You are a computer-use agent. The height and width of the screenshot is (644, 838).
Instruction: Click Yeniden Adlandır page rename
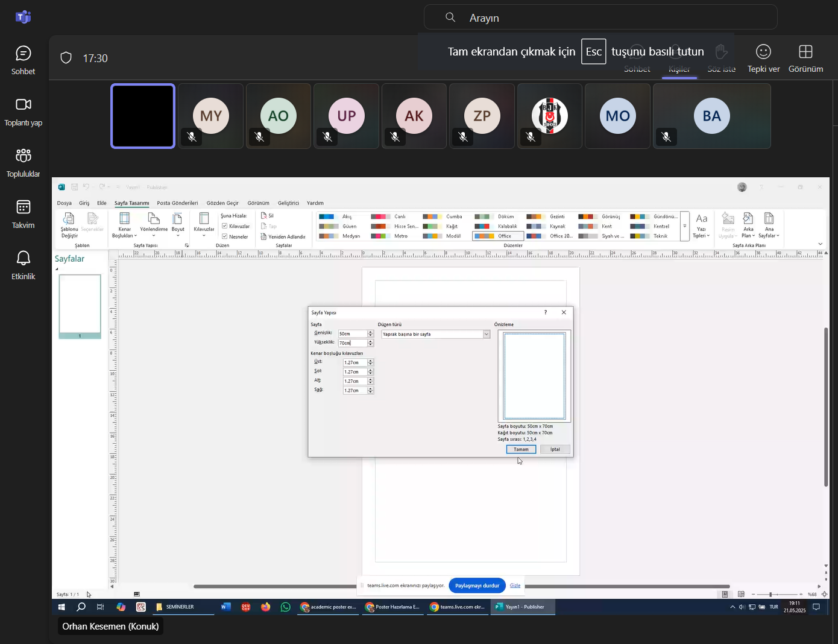(x=283, y=236)
